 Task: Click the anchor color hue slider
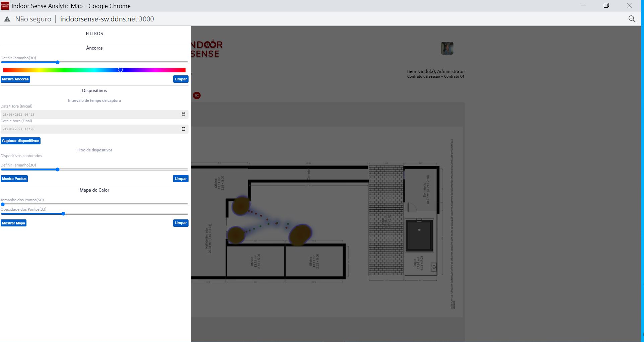tap(94, 70)
